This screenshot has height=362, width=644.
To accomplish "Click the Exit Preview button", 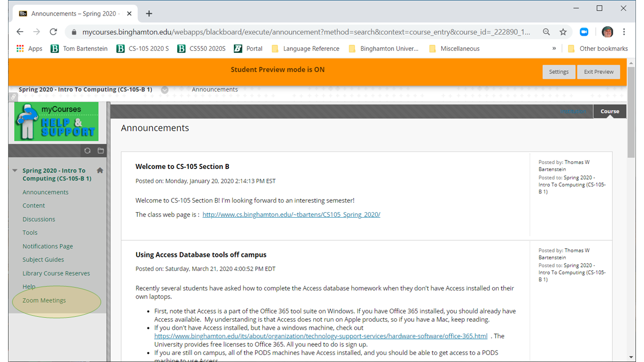I will tap(598, 72).
